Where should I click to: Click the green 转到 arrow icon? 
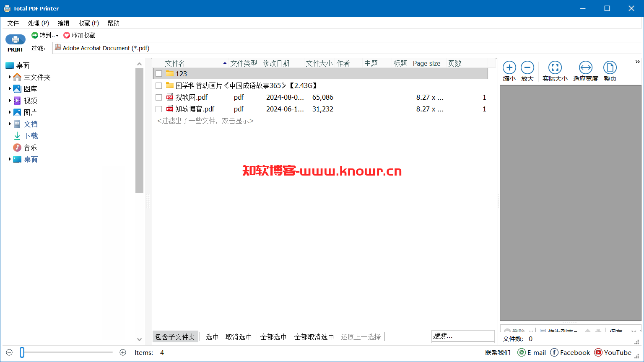tap(35, 35)
